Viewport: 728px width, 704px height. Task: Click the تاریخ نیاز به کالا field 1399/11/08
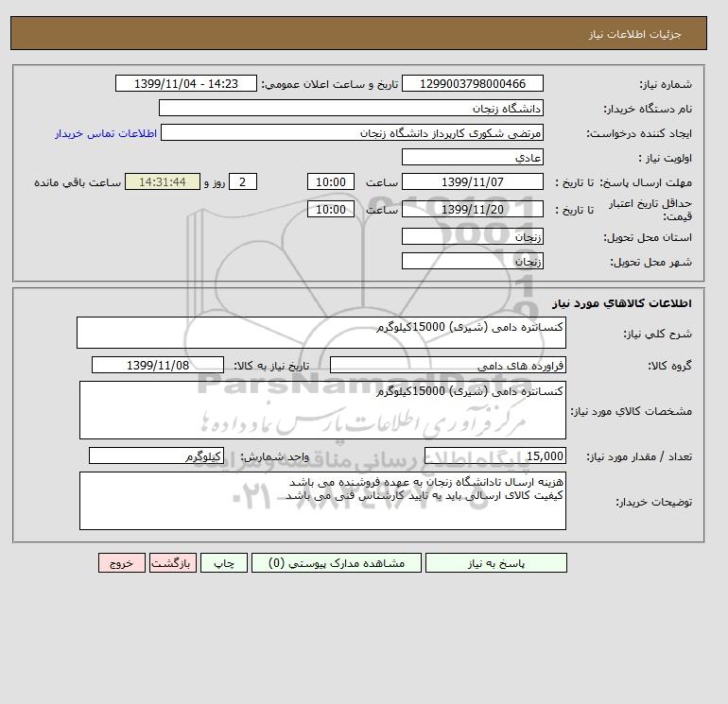point(158,365)
